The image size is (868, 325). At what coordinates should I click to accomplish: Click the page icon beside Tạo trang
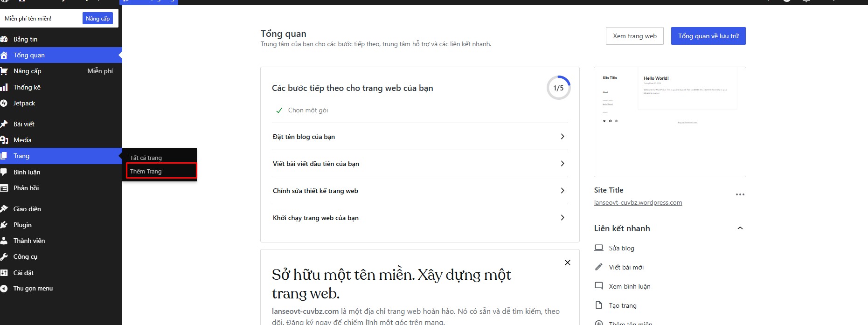[x=599, y=305]
